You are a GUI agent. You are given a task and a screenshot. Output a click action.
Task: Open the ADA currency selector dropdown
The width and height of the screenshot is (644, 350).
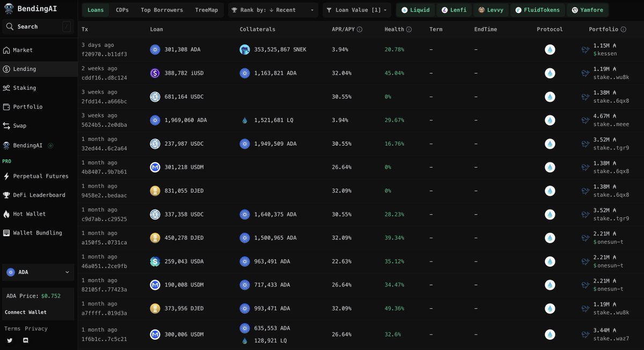pos(38,272)
